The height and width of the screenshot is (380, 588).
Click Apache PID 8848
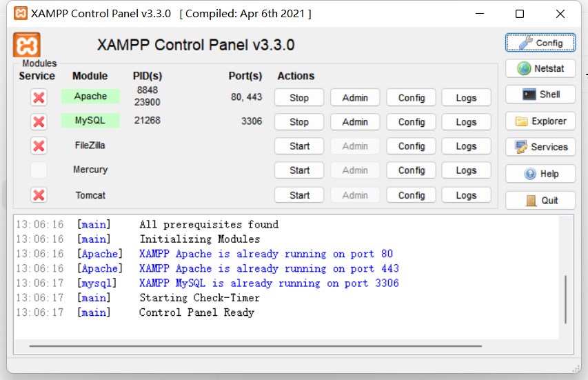(x=148, y=90)
